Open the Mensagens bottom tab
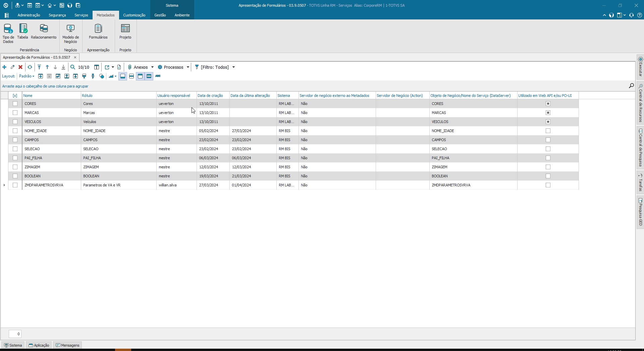Screen dimensions: 644x351 tap(67, 345)
